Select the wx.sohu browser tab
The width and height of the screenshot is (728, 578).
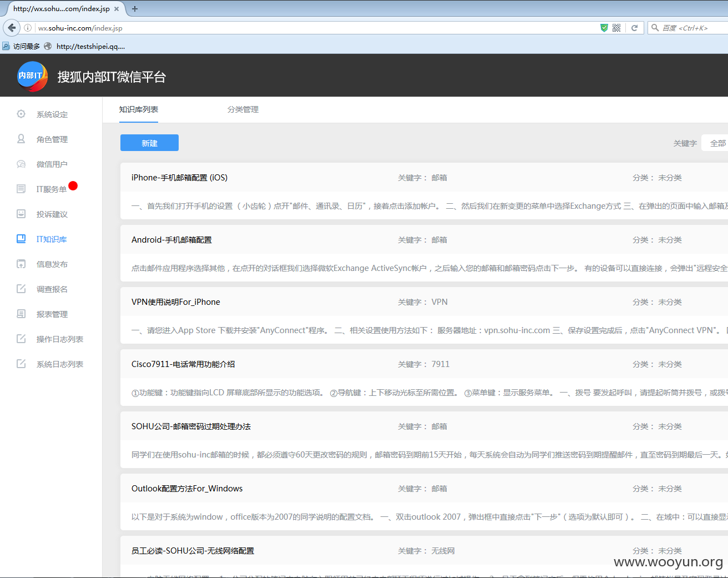65,9
